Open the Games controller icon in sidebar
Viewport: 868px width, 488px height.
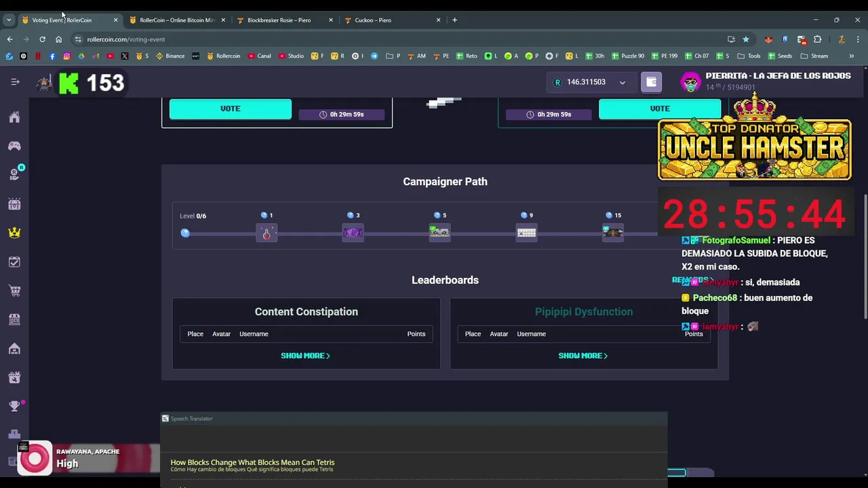click(14, 146)
